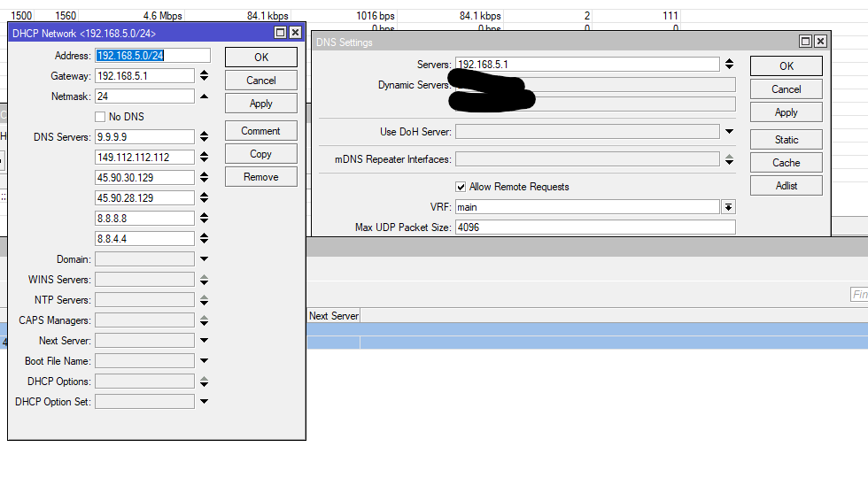
Task: Close the DNS Settings window
Action: point(820,41)
